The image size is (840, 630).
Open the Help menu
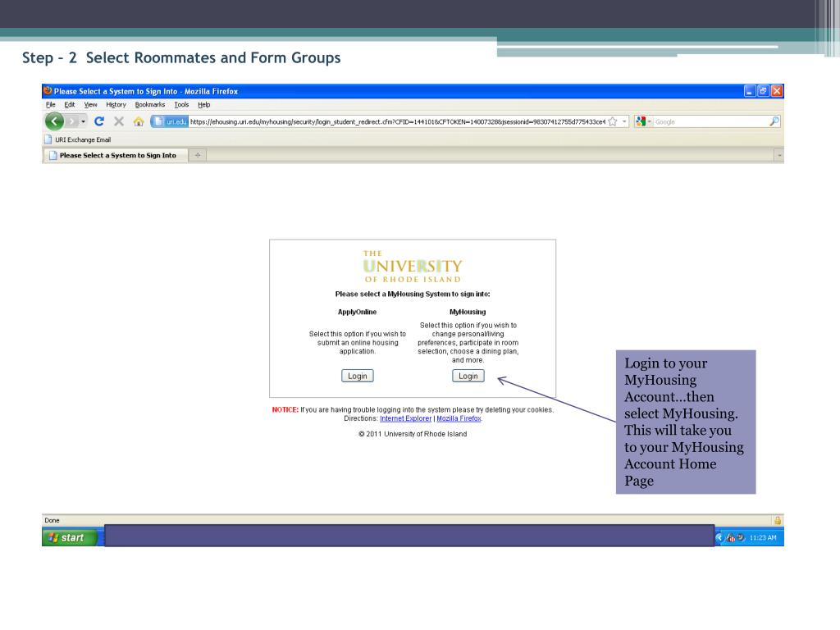[x=204, y=105]
